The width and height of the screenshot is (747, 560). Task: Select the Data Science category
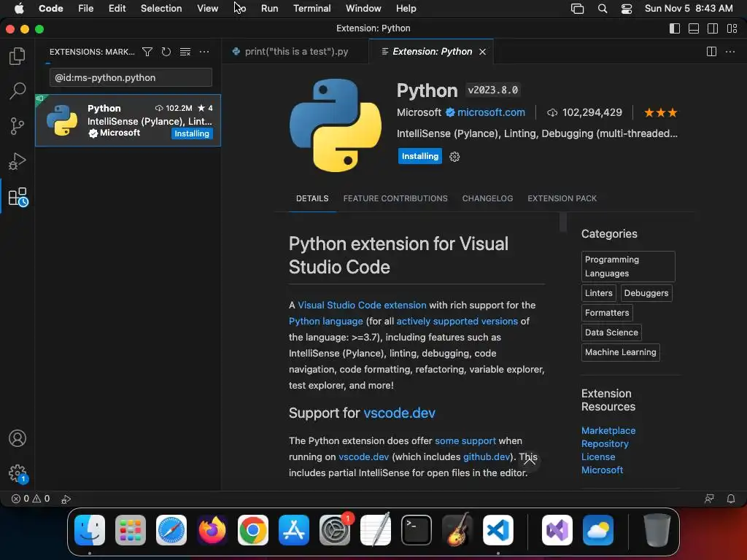point(611,332)
